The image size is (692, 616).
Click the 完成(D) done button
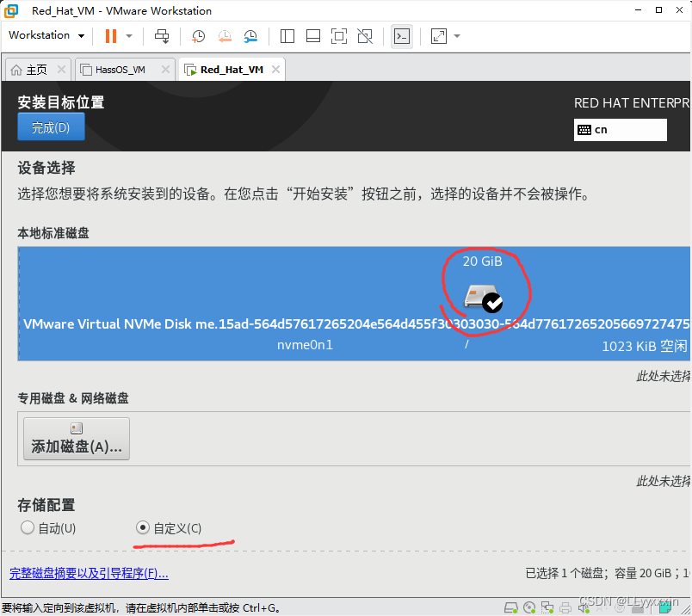(x=51, y=127)
